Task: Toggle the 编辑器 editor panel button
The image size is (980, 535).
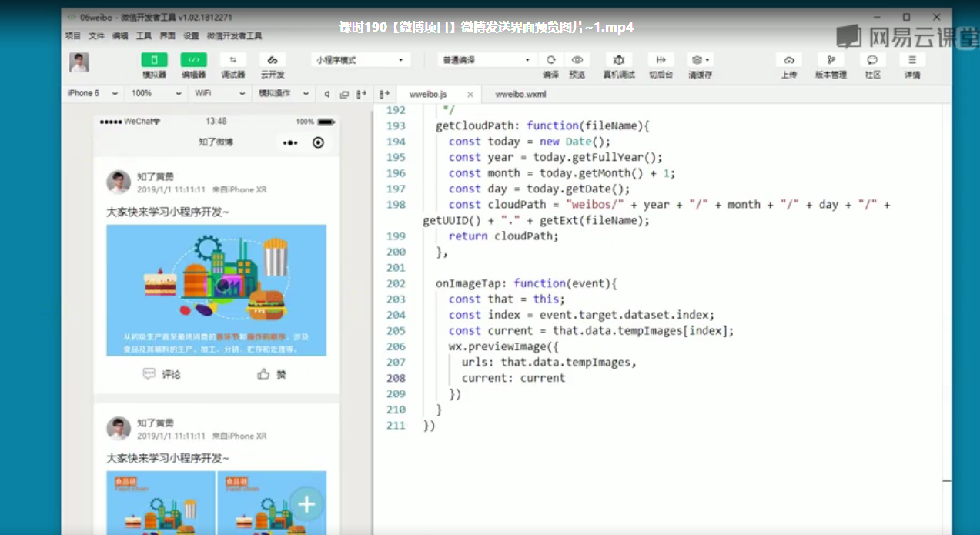Action: (x=193, y=61)
